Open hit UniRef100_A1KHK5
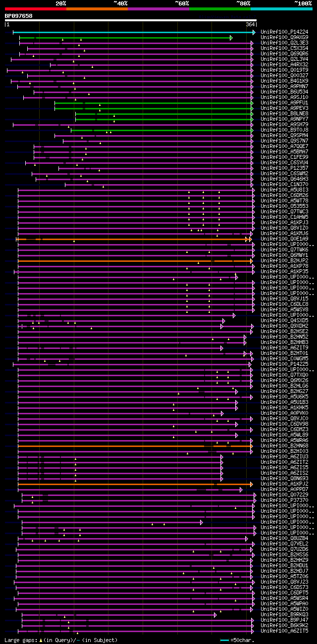The width and height of the screenshot is (317, 644). click(284, 408)
